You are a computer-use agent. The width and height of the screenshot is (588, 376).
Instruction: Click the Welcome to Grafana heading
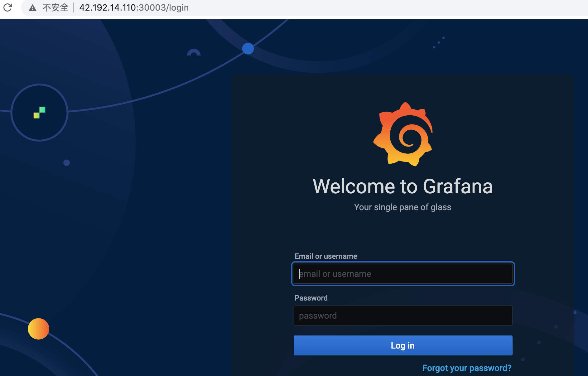pos(403,186)
